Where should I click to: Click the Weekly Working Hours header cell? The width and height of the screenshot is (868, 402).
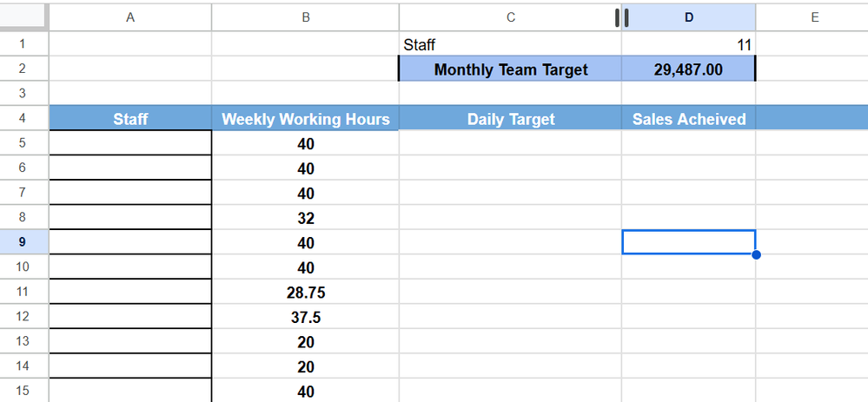[x=305, y=118]
